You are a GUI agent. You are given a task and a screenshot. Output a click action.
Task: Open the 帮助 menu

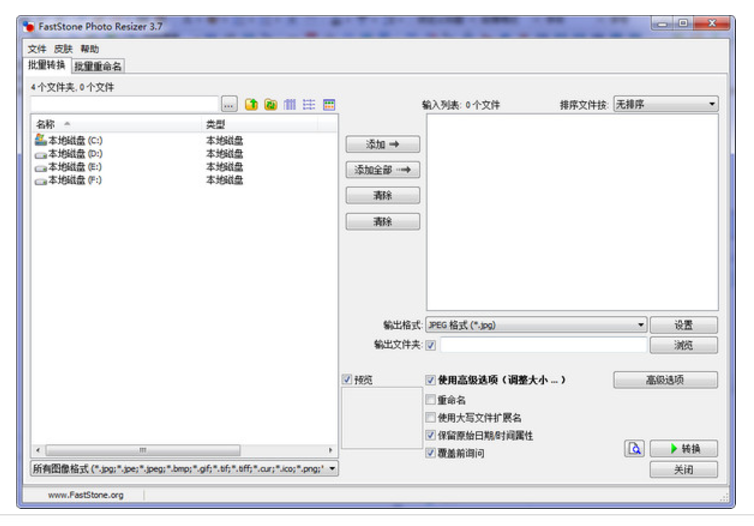click(x=89, y=49)
